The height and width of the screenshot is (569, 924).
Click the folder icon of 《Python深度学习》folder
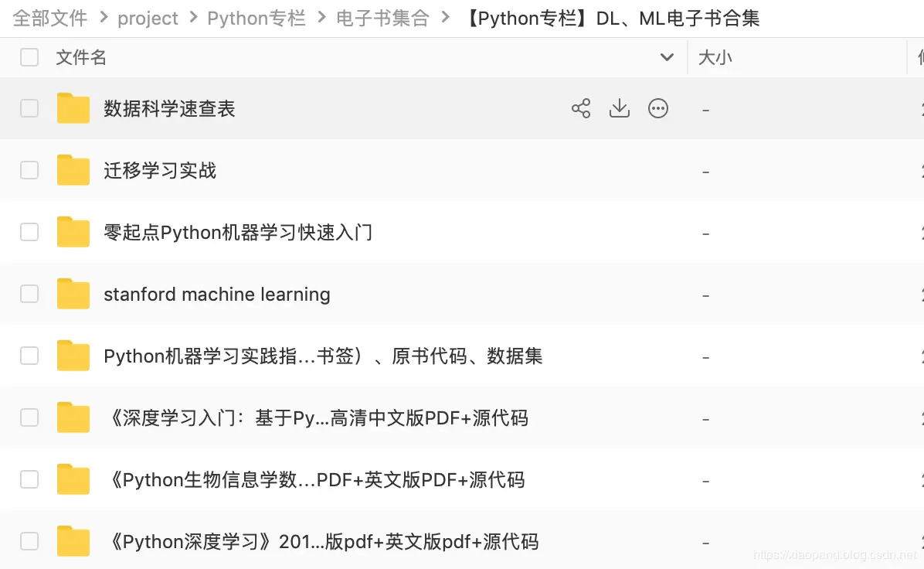click(73, 541)
